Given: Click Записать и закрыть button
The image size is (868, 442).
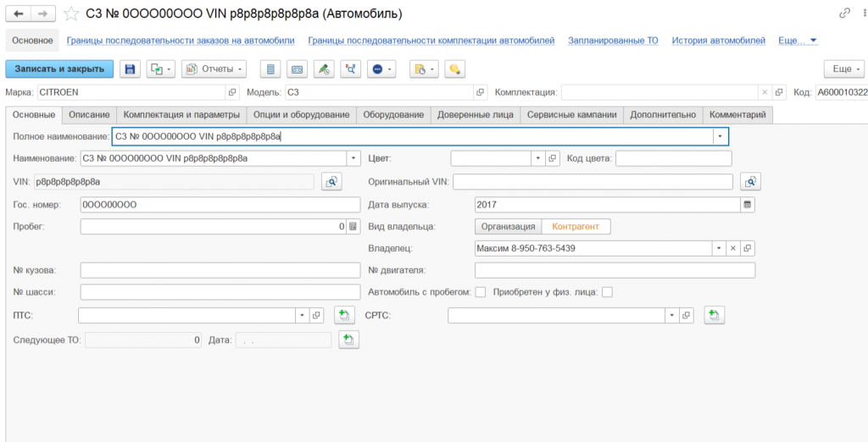Looking at the screenshot, I should [x=59, y=69].
